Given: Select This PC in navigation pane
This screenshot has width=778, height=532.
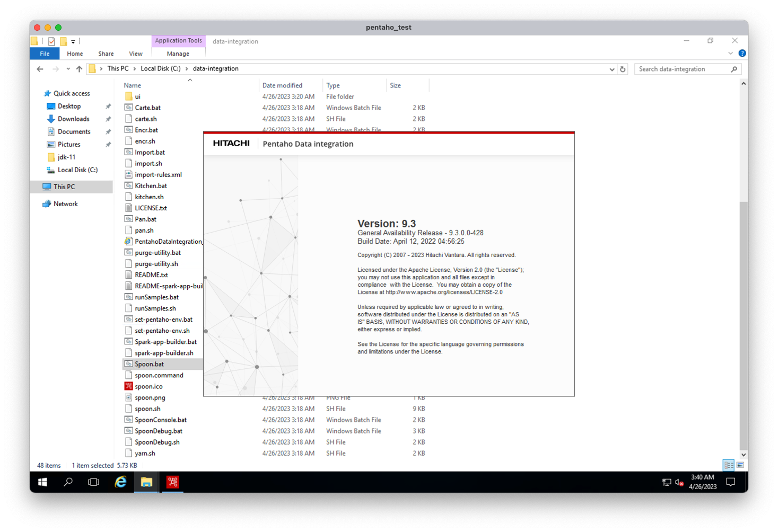Looking at the screenshot, I should tap(64, 187).
